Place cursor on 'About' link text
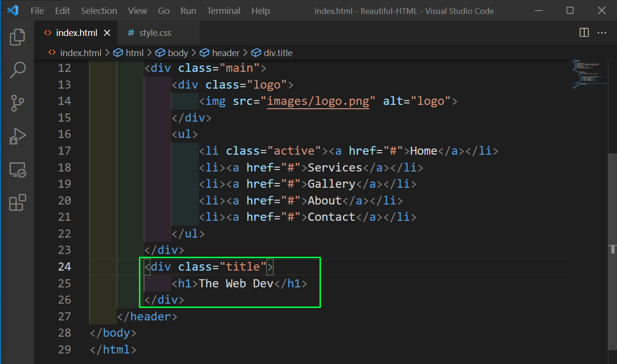The image size is (617, 364). click(325, 201)
